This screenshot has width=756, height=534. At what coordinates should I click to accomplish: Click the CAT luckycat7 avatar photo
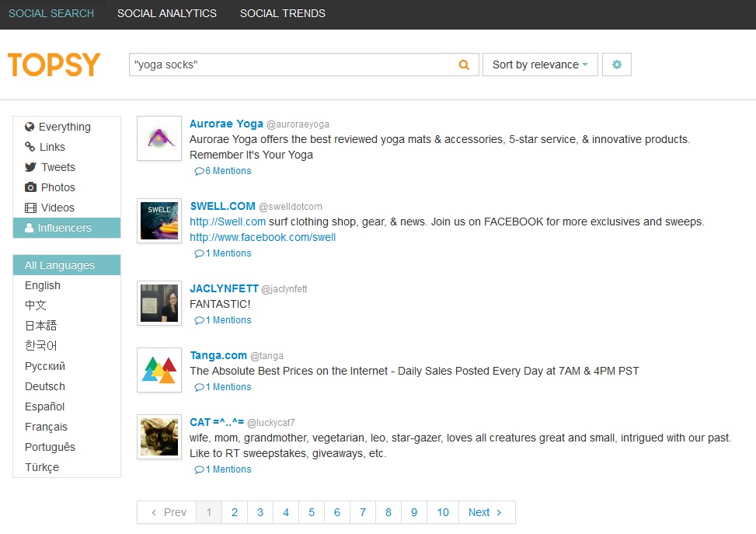pos(159,437)
